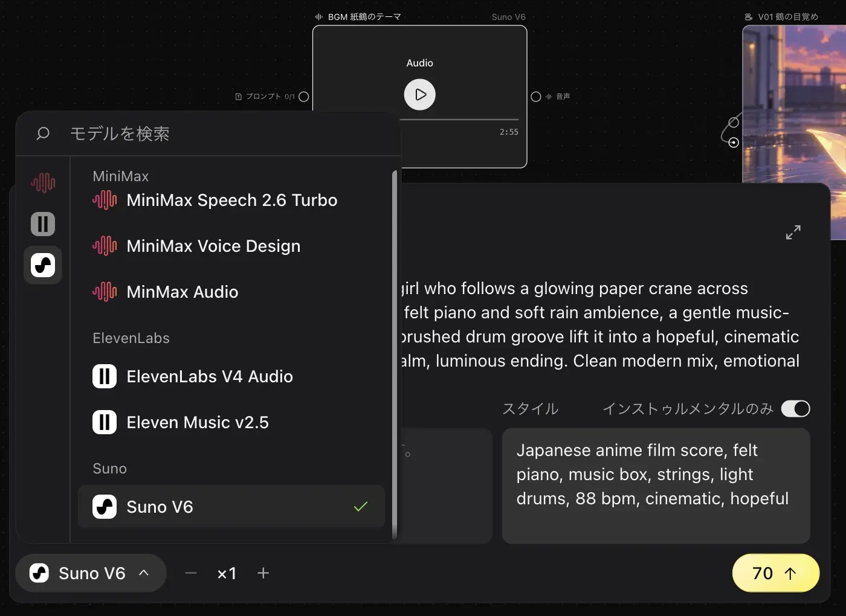The image size is (846, 616).
Task: Increase generation count with plus
Action: point(263,573)
